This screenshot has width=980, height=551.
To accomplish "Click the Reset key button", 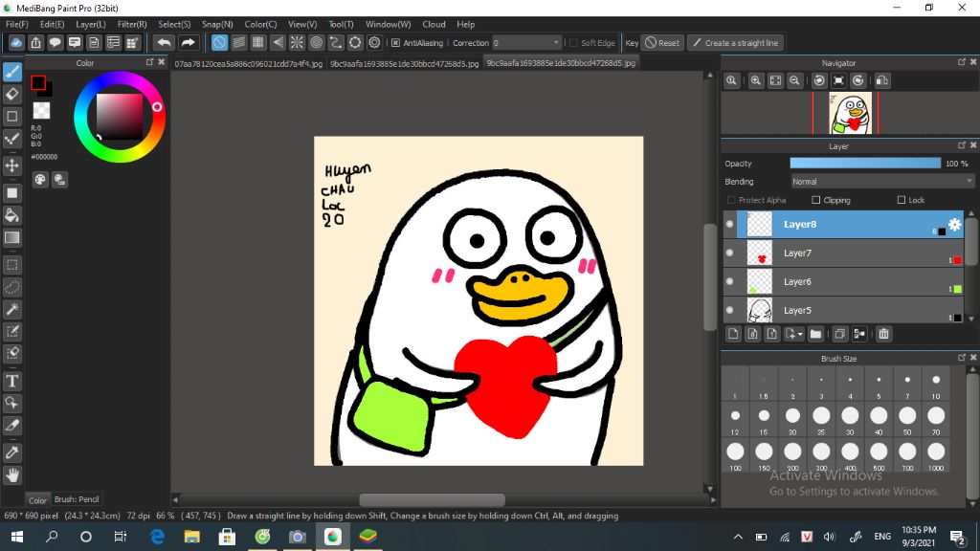I will tap(662, 43).
